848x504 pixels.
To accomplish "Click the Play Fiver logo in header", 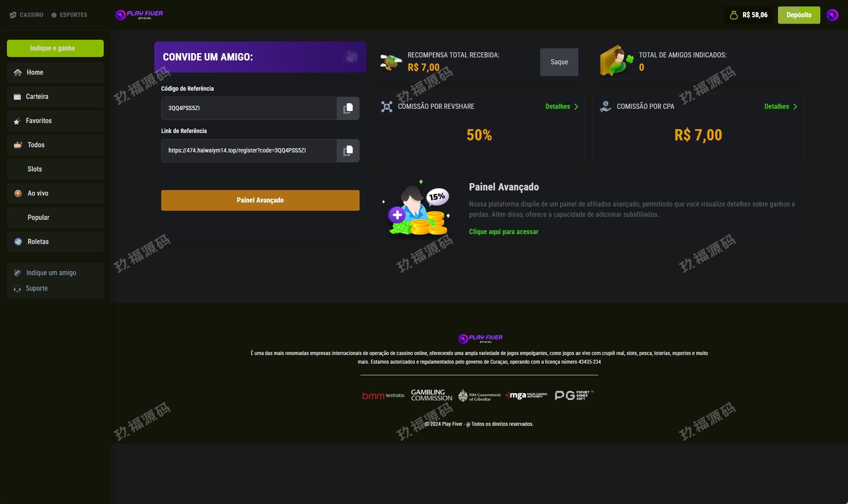I will 139,15.
